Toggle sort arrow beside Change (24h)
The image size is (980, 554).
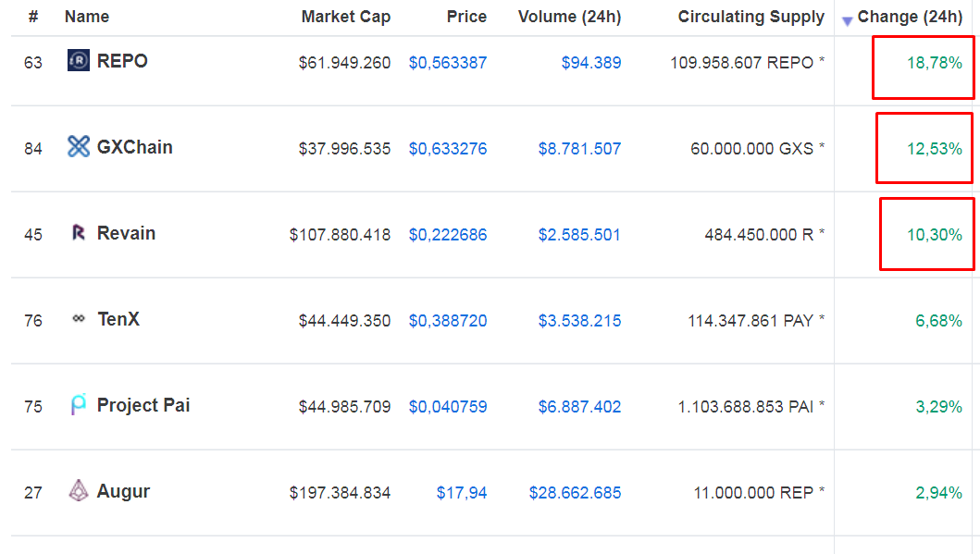pos(847,21)
